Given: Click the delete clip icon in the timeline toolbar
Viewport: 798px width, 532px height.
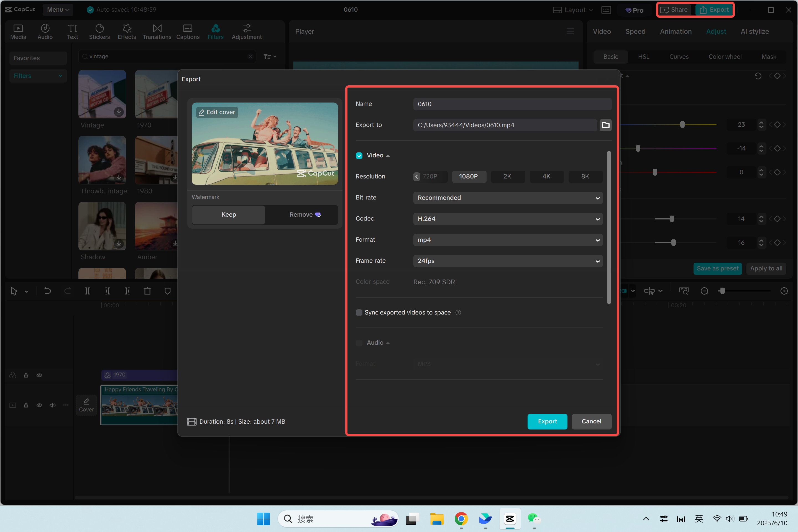Looking at the screenshot, I should [147, 291].
